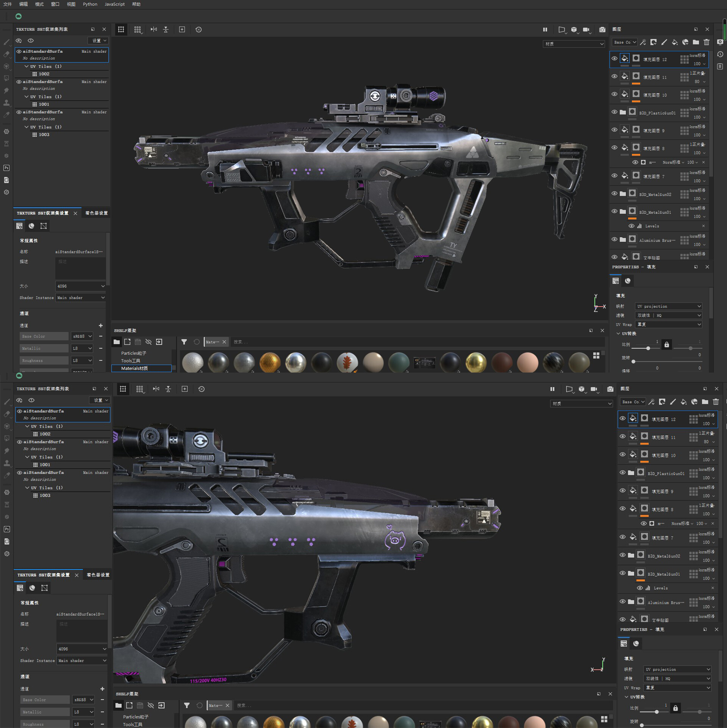Remove the Levels effect with X, lower layers panel
The width and height of the screenshot is (727, 728).
pos(713,588)
